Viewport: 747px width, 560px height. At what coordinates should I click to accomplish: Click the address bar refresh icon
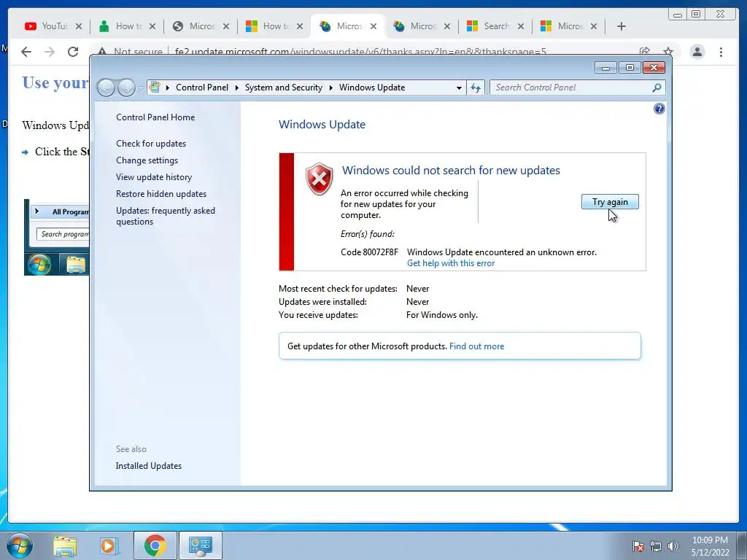point(476,87)
